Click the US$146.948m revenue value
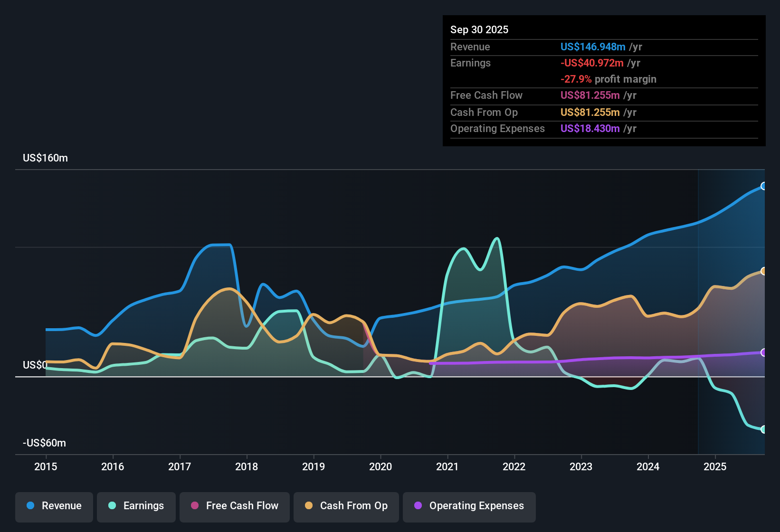780x532 pixels. 593,47
